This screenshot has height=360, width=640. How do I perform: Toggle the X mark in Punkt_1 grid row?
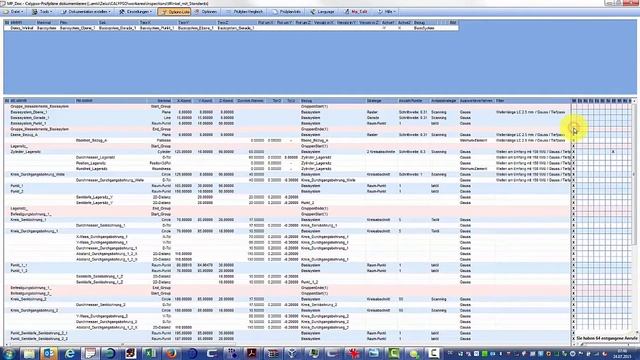pos(573,186)
